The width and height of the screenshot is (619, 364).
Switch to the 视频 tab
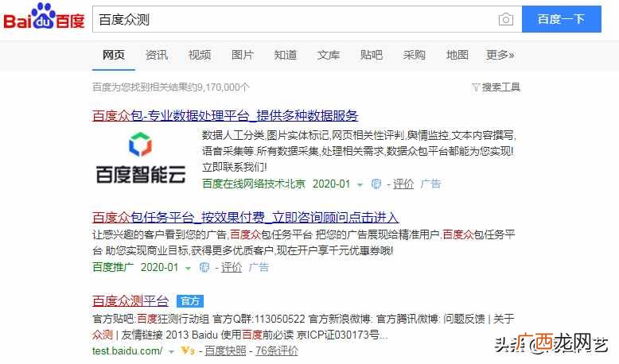[200, 55]
